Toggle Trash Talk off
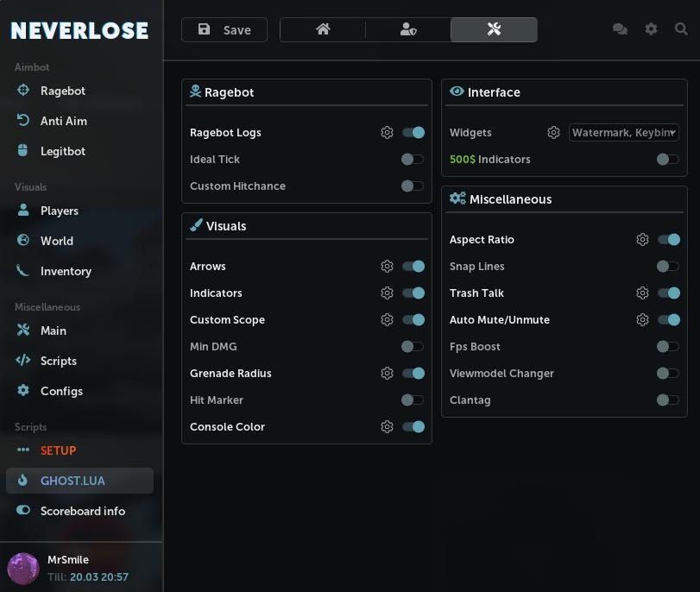The height and width of the screenshot is (592, 700). click(x=669, y=293)
